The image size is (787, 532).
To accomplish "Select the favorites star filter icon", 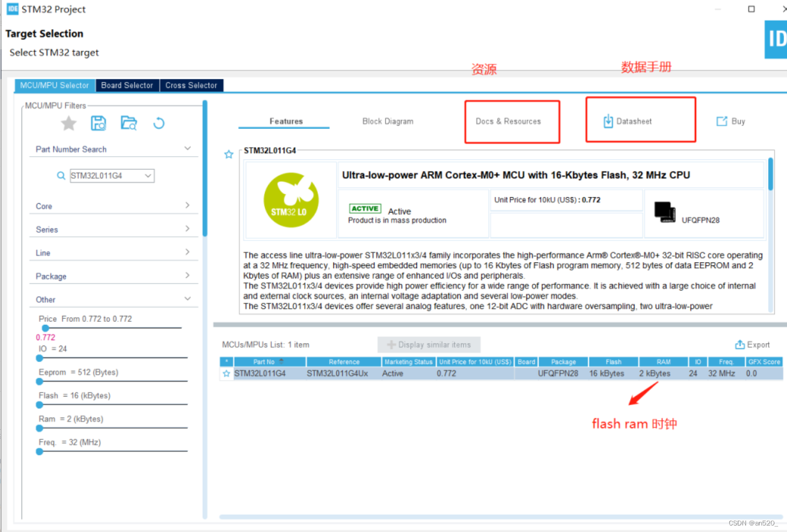I will point(68,123).
